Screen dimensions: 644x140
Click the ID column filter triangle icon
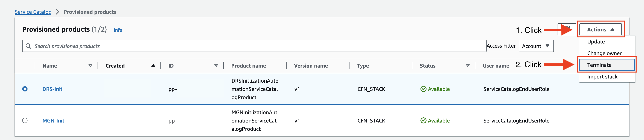(x=216, y=65)
